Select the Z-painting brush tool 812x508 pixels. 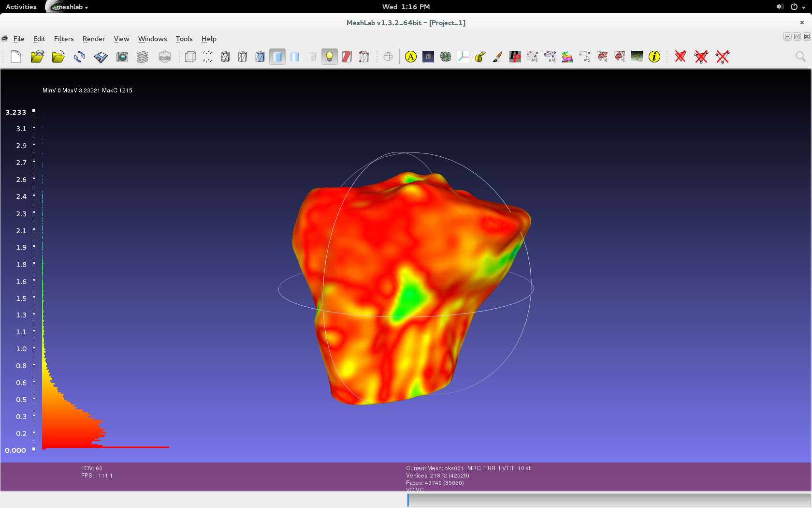(498, 57)
